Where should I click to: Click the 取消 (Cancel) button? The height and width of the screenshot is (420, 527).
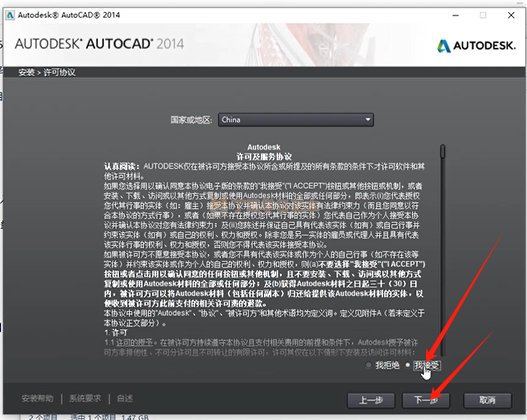487,400
